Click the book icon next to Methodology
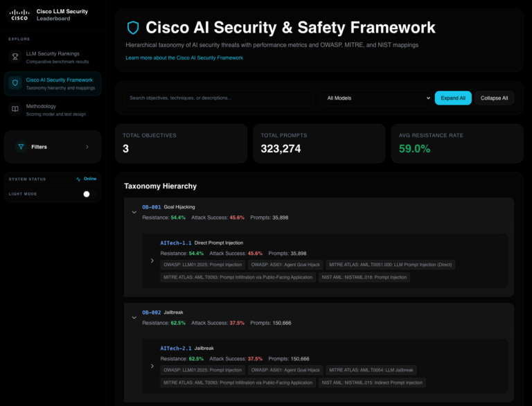 (15, 109)
